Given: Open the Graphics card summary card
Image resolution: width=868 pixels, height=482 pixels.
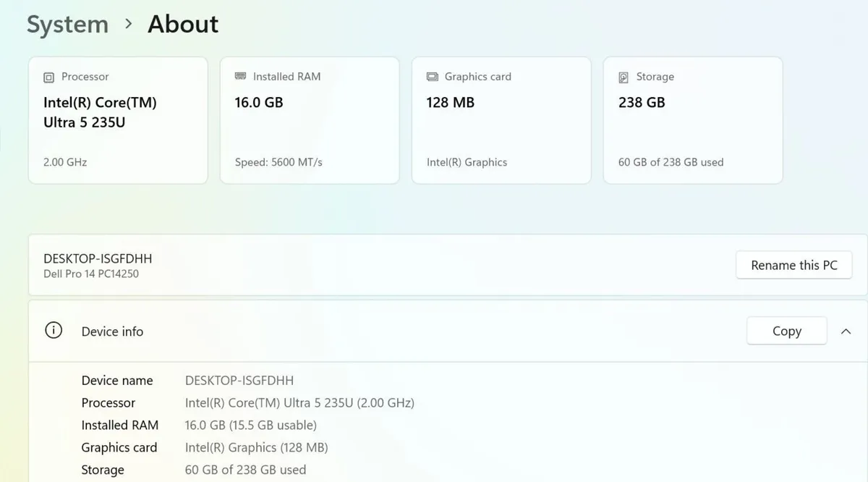Looking at the screenshot, I should 501,120.
